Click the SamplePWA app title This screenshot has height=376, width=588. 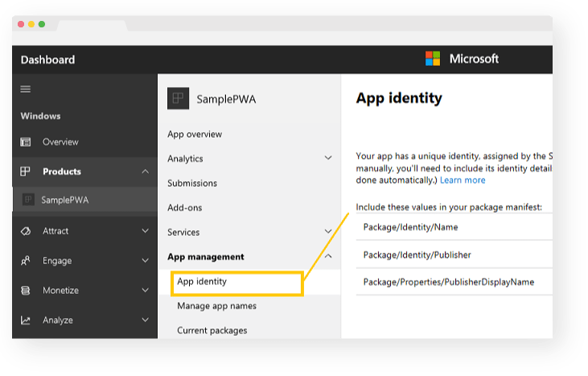pos(226,99)
